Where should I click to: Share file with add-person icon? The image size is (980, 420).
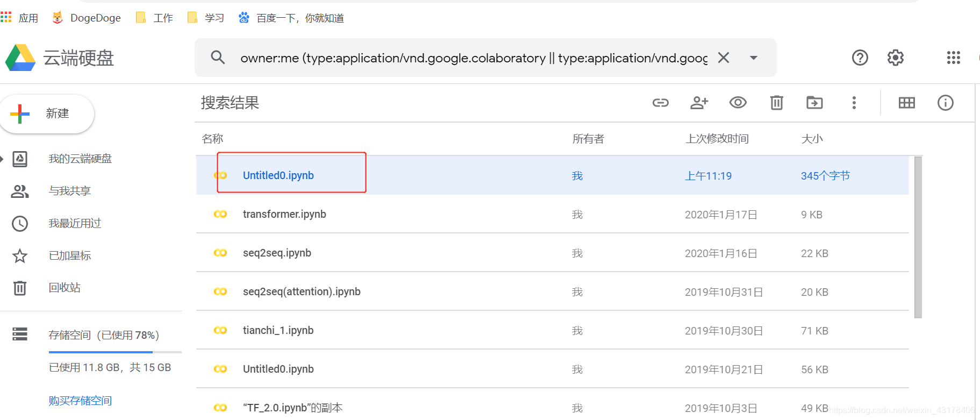click(699, 103)
